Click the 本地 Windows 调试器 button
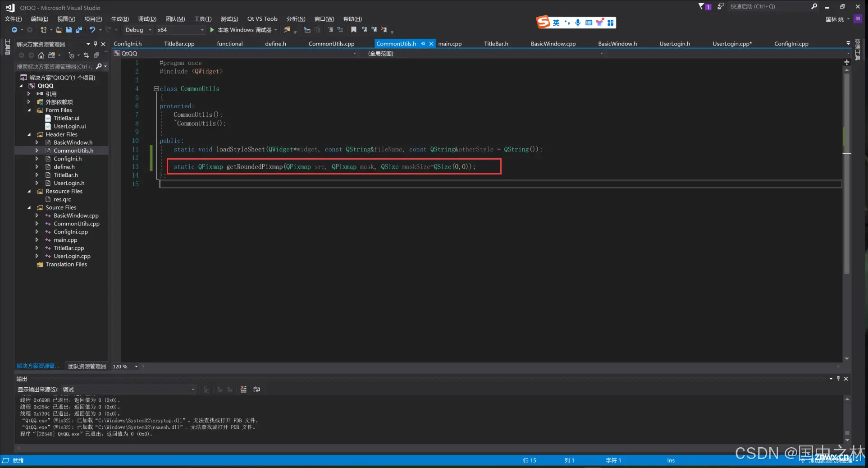 pos(244,30)
